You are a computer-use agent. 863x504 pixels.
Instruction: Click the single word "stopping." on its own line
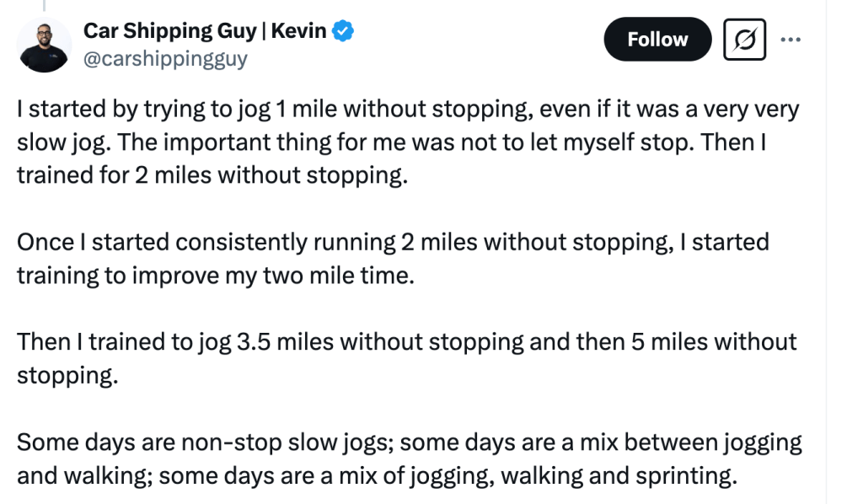coord(67,374)
